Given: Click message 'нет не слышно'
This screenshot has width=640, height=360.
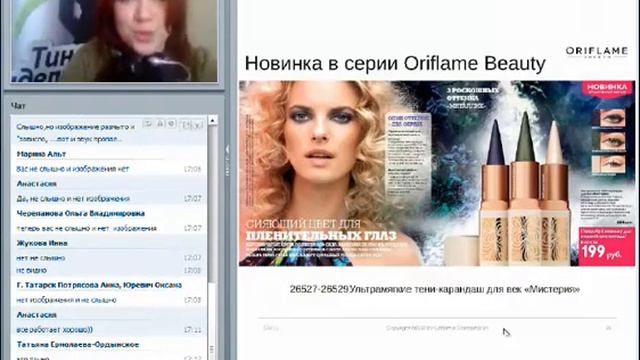Looking at the screenshot, I should click(40, 258).
